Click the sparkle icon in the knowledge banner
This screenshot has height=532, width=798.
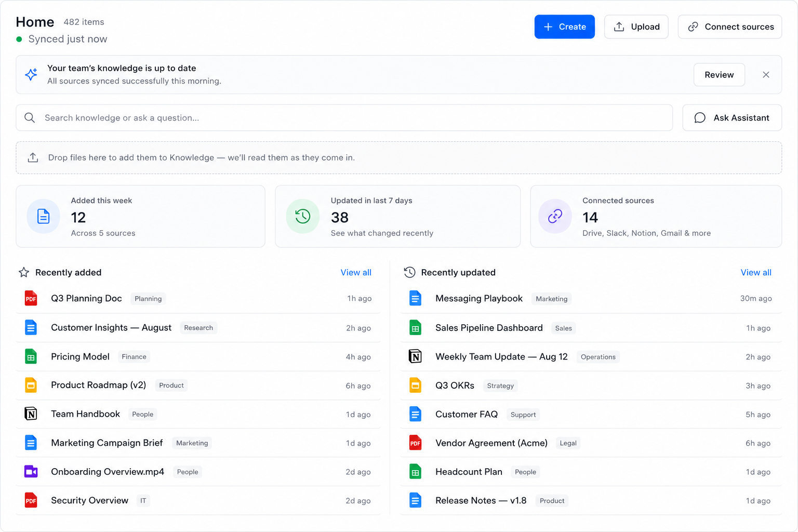coord(31,74)
